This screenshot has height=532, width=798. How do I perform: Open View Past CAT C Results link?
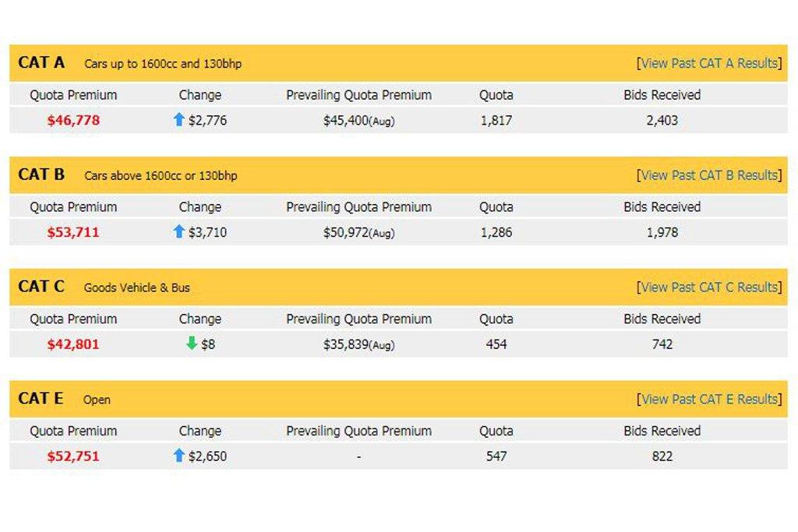tap(708, 287)
